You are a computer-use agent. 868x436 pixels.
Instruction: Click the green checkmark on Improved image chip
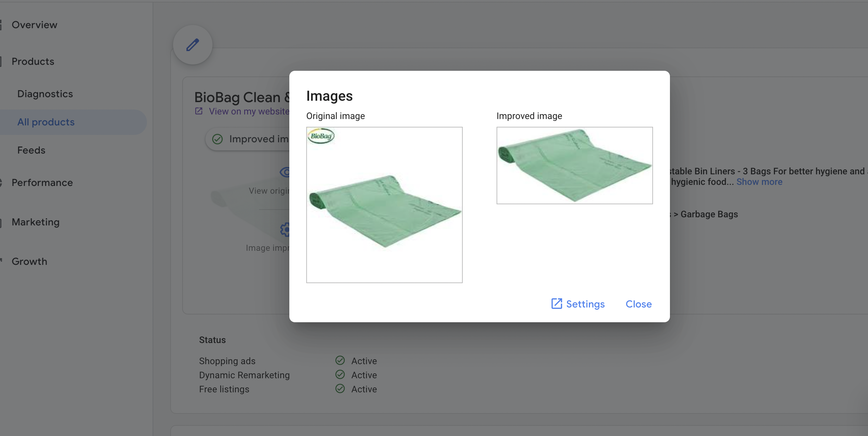point(217,139)
